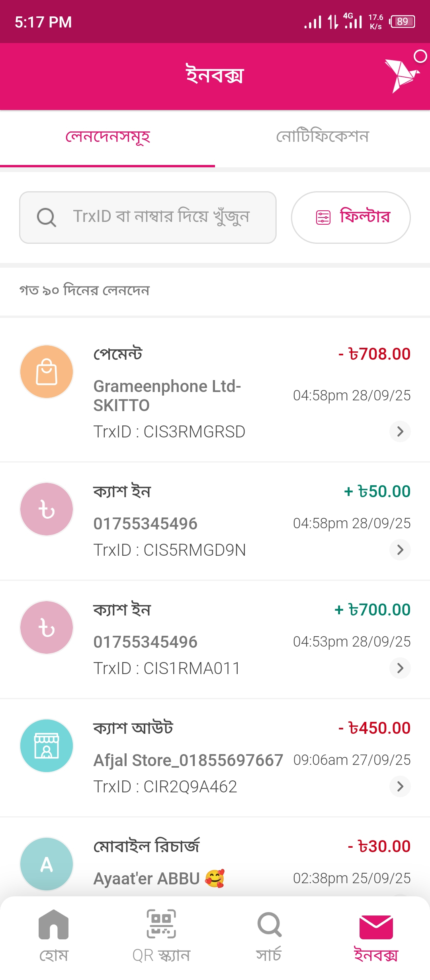The height and width of the screenshot is (980, 430).
Task: Tap the Afjal Store cash out icon
Action: 47,746
